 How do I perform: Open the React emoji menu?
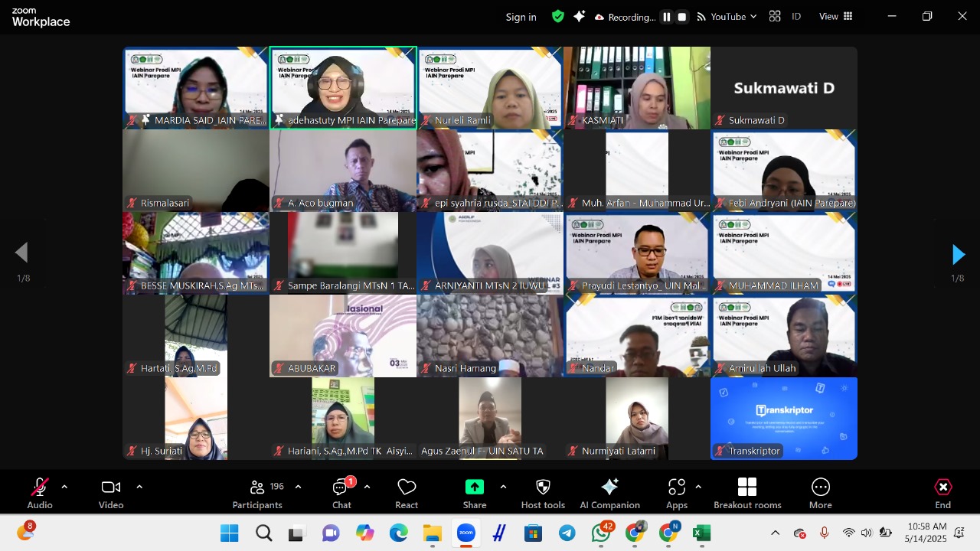tap(407, 494)
